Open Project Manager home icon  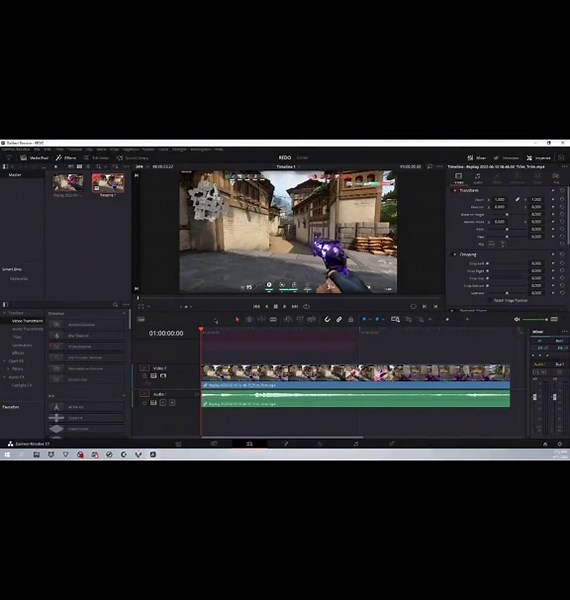pos(545,444)
